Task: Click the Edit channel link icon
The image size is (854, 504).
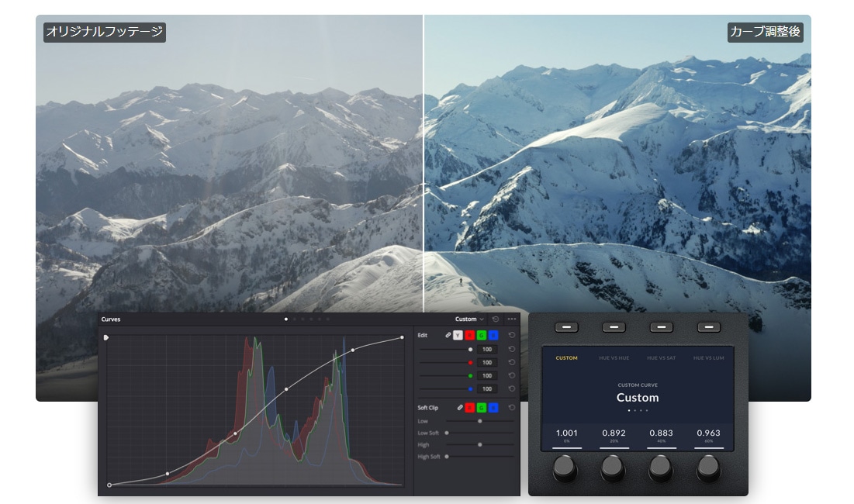Action: pos(448,336)
